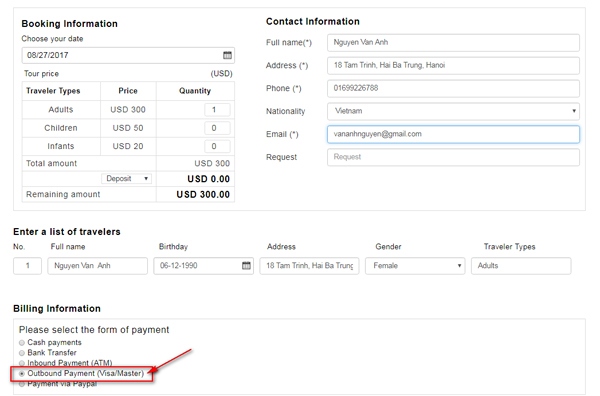Viewport: 600px width, 396px height.
Task: Click the Adults row label in price table
Action: pyautogui.click(x=60, y=110)
